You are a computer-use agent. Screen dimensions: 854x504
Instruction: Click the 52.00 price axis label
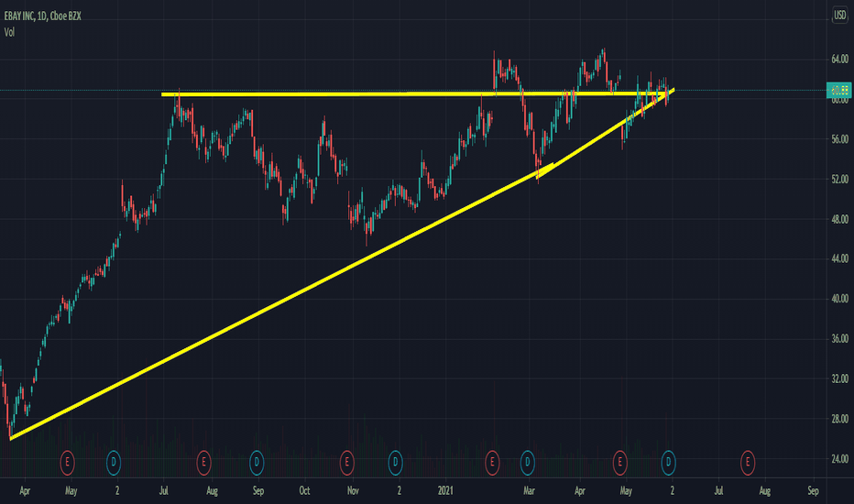840,180
